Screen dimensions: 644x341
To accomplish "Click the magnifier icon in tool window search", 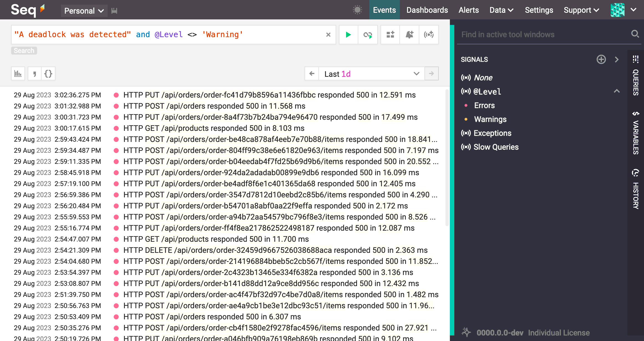I will pyautogui.click(x=635, y=34).
